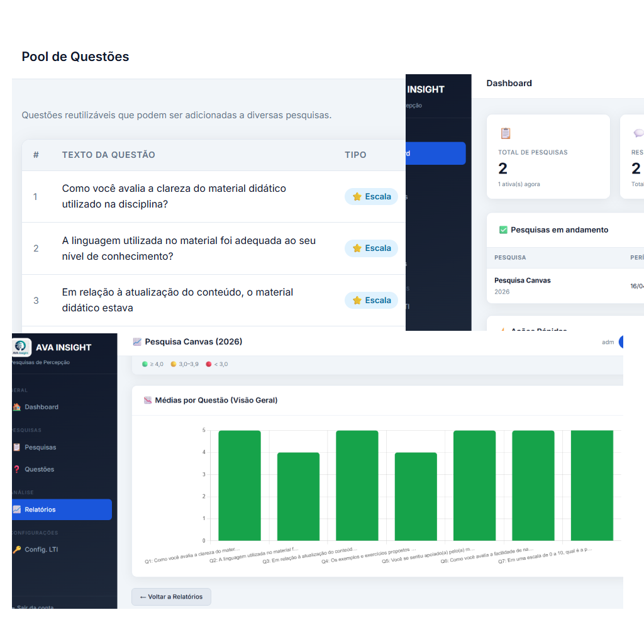644x644 pixels.
Task: Click the star icon in question 2 Escala badge
Action: pyautogui.click(x=357, y=248)
